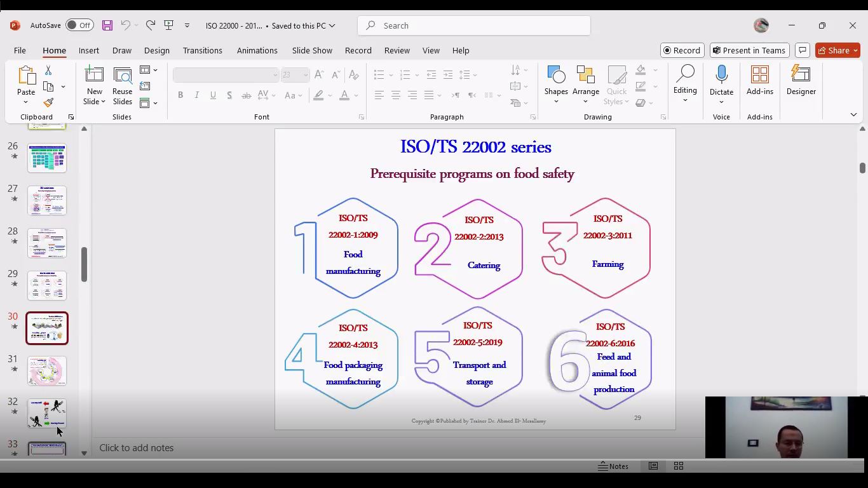Select slide 31 thumbnail

point(47,370)
